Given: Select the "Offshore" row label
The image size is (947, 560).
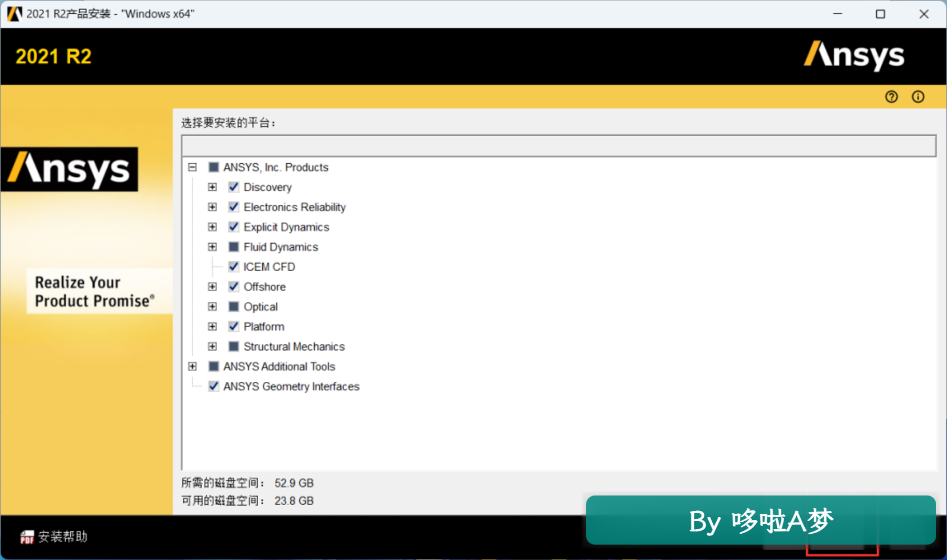Looking at the screenshot, I should pyautogui.click(x=265, y=287).
